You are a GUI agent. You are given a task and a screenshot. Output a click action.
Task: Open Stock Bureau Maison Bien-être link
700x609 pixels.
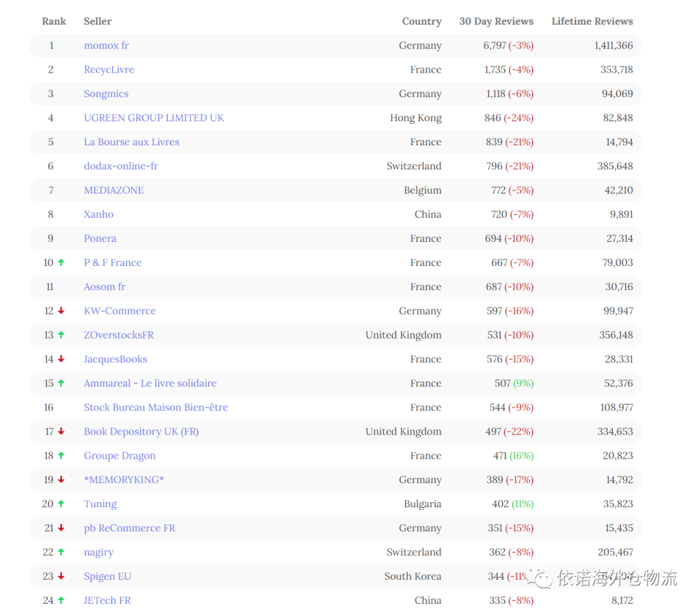coord(156,407)
